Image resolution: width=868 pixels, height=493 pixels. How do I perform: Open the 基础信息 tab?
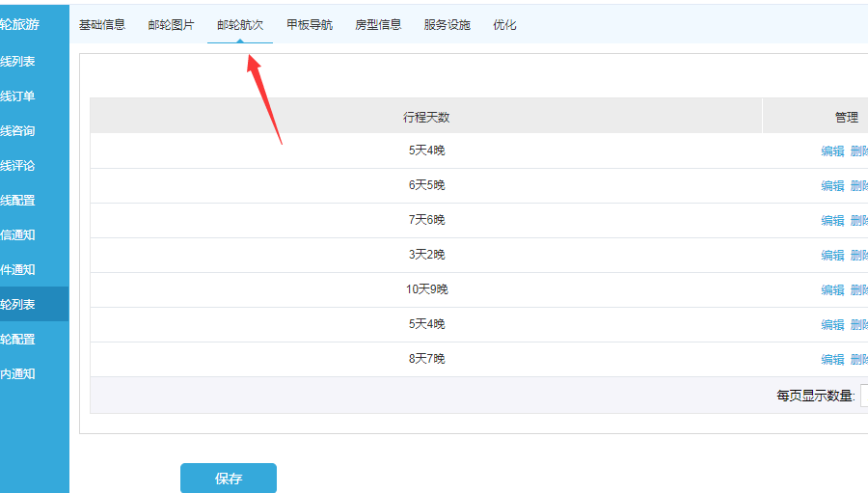coord(102,25)
